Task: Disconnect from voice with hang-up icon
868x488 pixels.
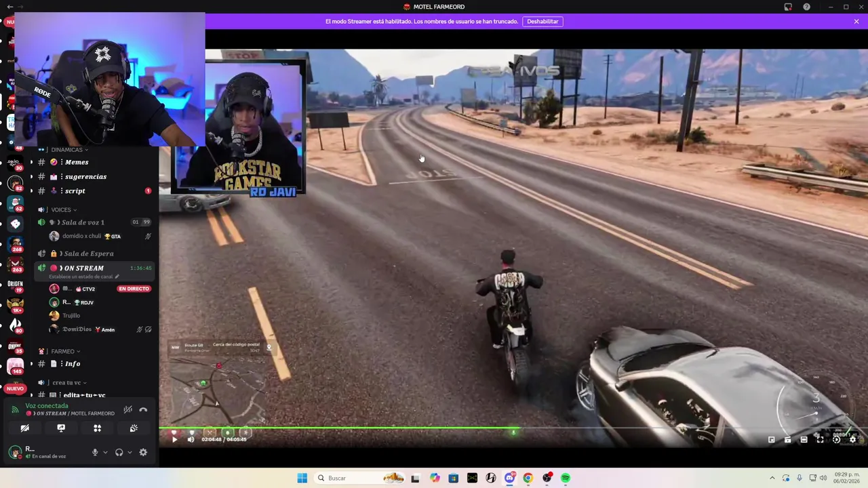Action: pos(143,410)
